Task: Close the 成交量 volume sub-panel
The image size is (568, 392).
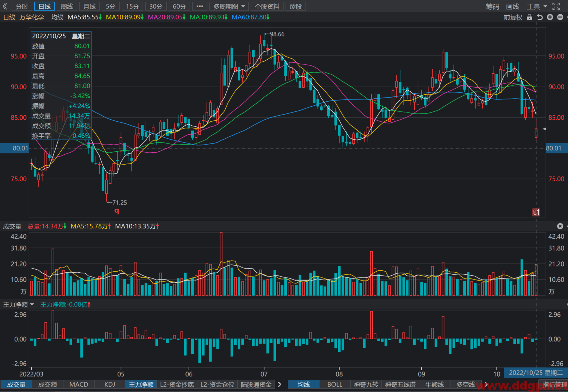Action: pos(560,226)
